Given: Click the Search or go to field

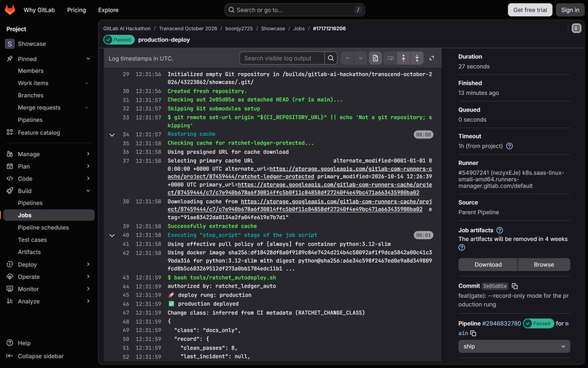Looking at the screenshot, I should (x=295, y=10).
